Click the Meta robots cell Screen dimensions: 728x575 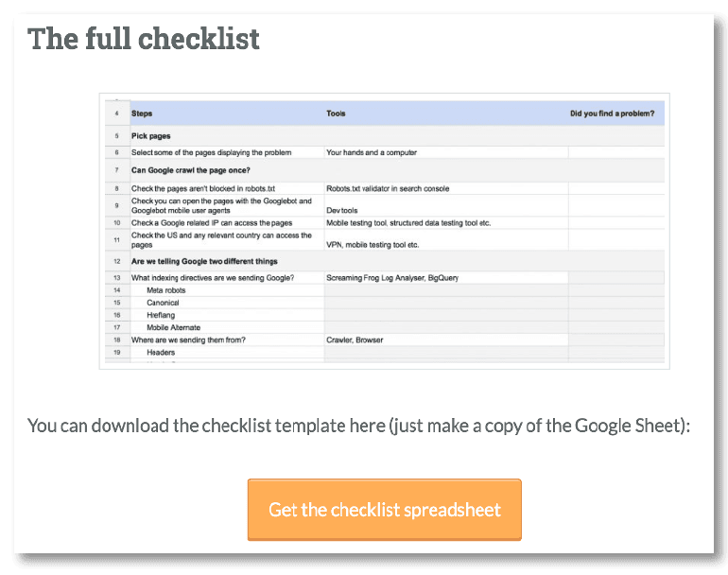168,290
